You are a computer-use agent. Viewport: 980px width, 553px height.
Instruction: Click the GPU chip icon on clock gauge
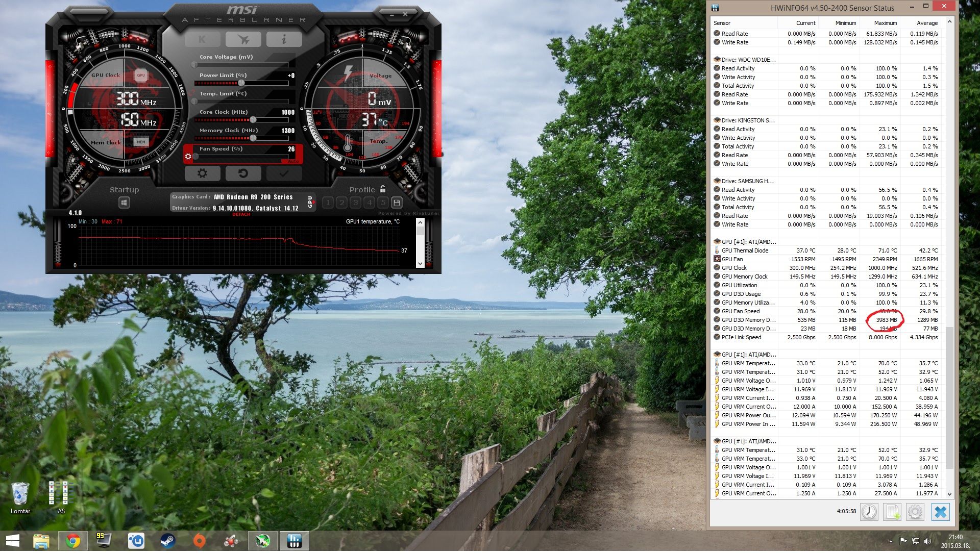pos(141,76)
